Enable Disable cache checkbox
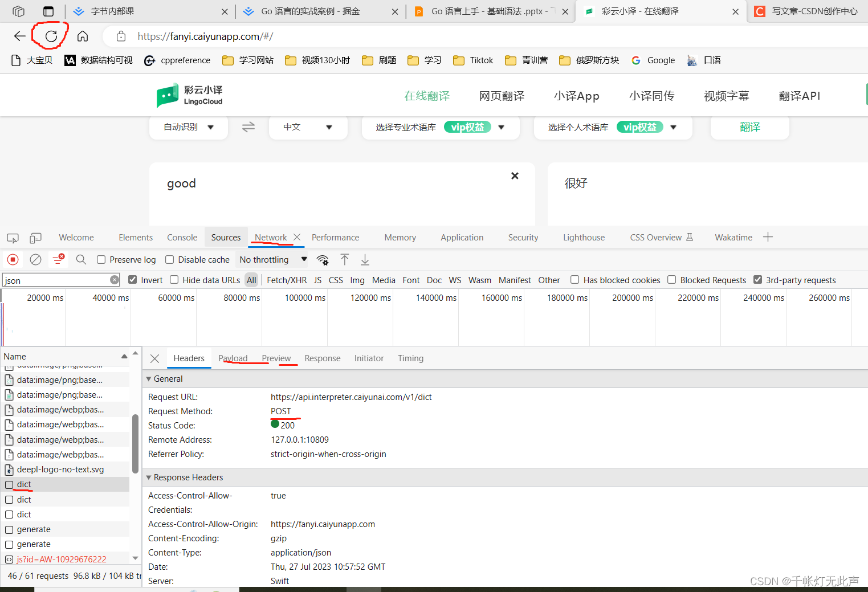This screenshot has height=592, width=868. click(169, 260)
